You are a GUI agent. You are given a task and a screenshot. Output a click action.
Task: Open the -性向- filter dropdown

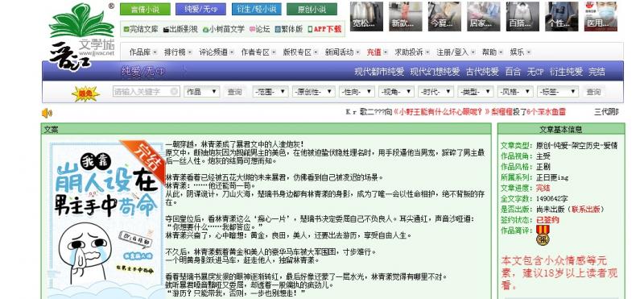point(357,92)
